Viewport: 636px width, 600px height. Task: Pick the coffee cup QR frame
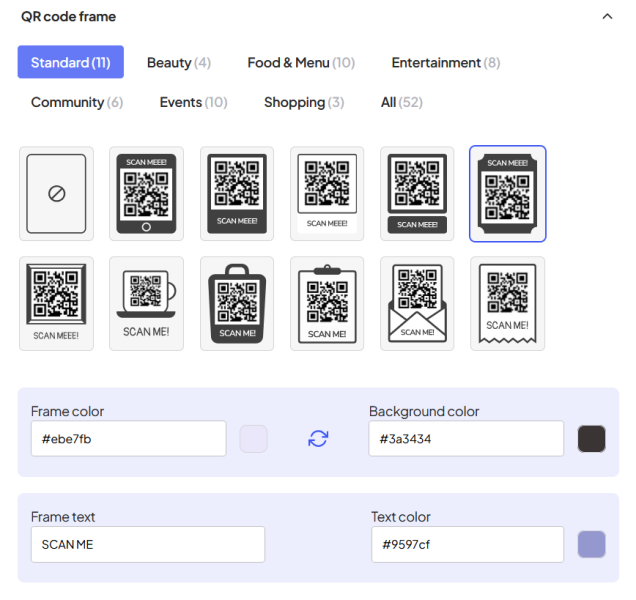146,303
